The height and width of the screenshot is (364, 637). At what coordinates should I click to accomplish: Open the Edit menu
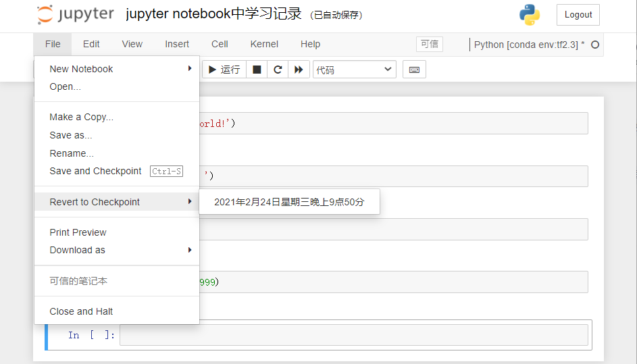[x=91, y=44]
